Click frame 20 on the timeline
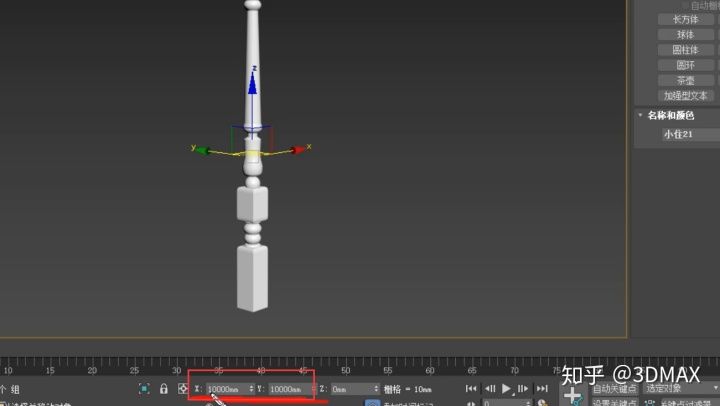 [92, 370]
